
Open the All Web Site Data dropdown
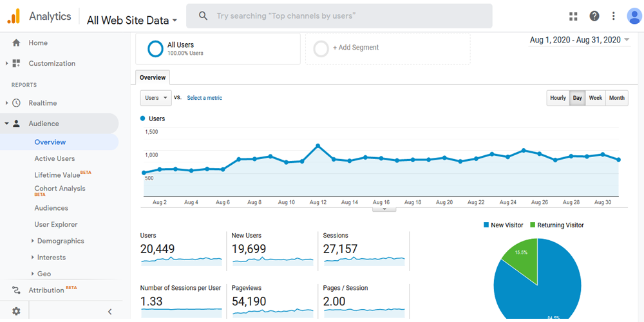pyautogui.click(x=132, y=20)
